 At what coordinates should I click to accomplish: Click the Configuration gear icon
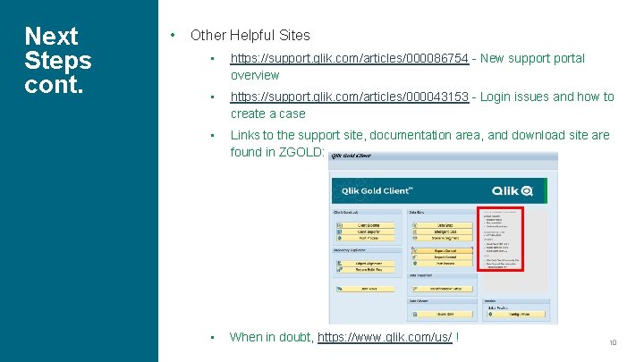(x=490, y=314)
